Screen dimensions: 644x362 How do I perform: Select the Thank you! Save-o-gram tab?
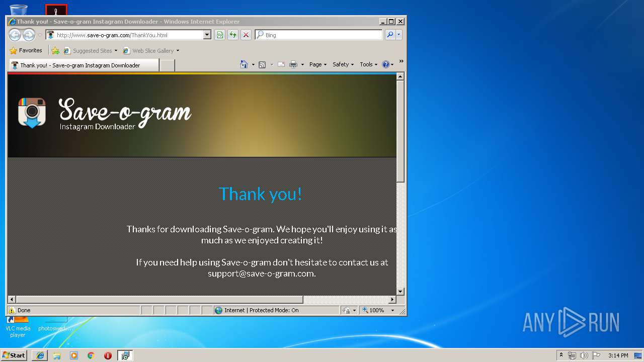point(84,65)
